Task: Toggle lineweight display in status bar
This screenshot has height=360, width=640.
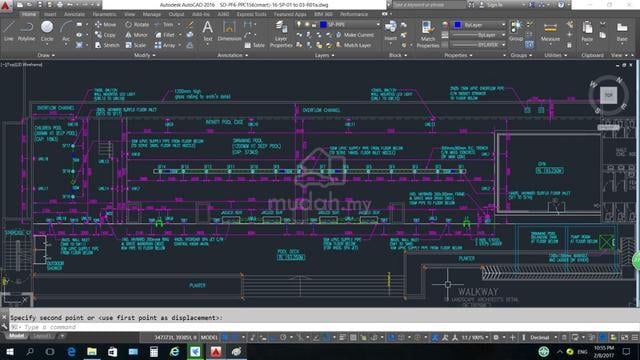Action: pyautogui.click(x=343, y=338)
